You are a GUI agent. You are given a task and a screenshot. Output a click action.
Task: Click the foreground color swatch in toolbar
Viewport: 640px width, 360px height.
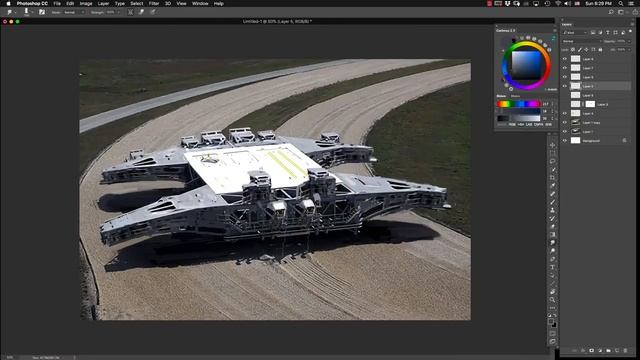coord(551,322)
